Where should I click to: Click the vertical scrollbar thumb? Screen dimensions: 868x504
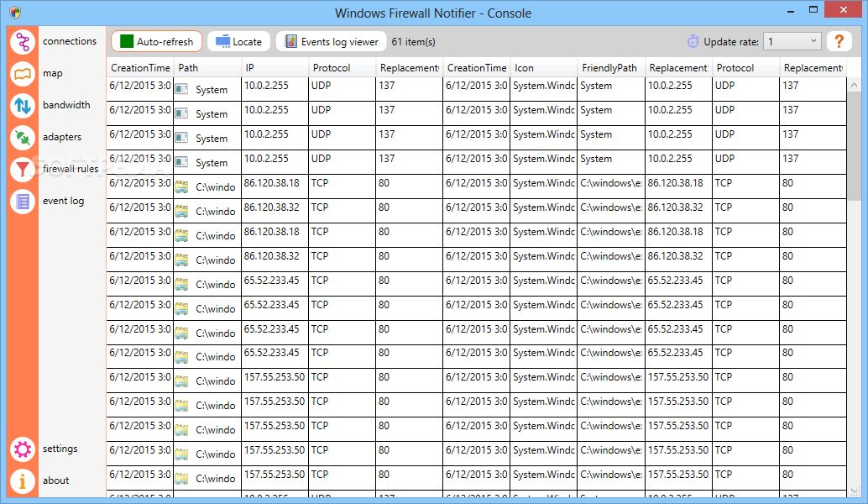pos(855,145)
